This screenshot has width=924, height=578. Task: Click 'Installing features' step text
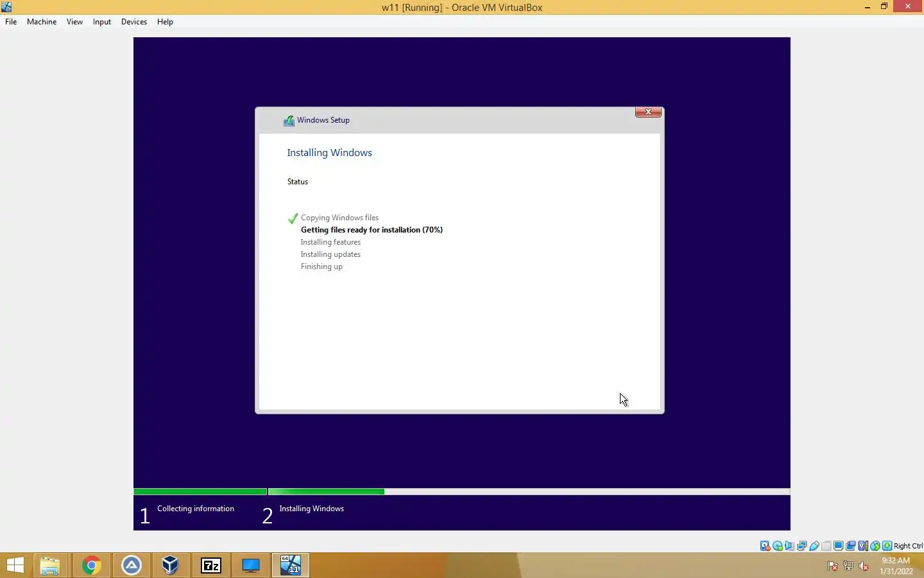point(330,242)
